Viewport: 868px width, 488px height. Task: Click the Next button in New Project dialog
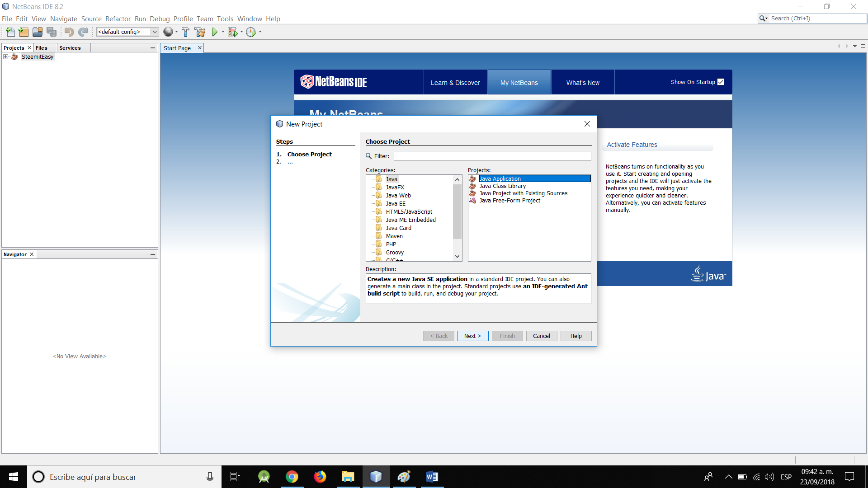(473, 336)
